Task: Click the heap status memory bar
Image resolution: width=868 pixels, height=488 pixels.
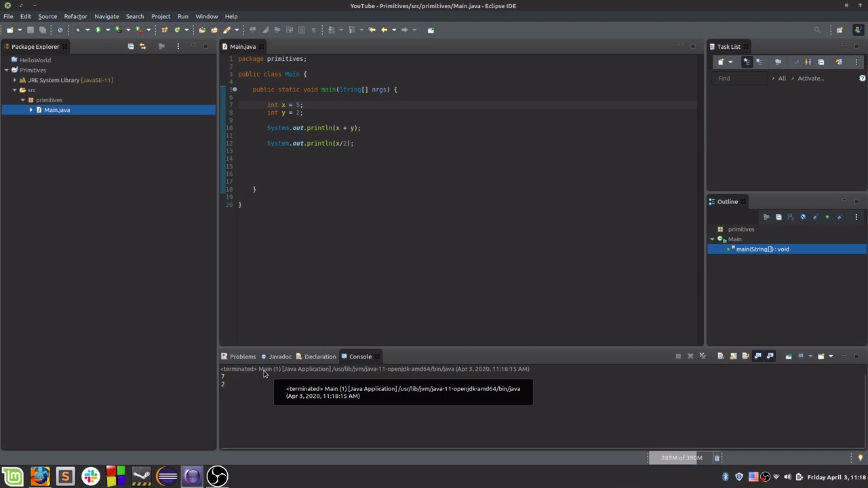Action: point(681,458)
